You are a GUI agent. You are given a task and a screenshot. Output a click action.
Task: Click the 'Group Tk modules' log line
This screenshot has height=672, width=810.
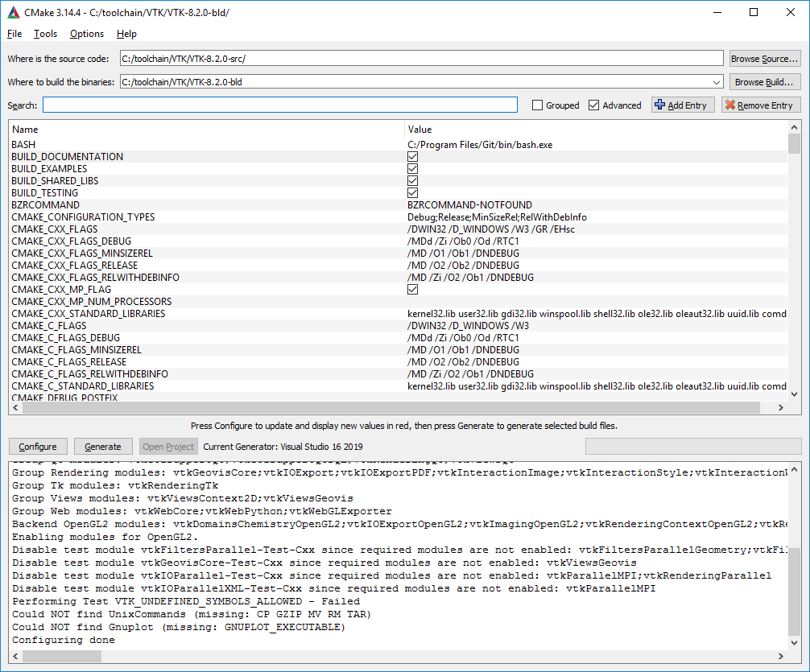(115, 485)
